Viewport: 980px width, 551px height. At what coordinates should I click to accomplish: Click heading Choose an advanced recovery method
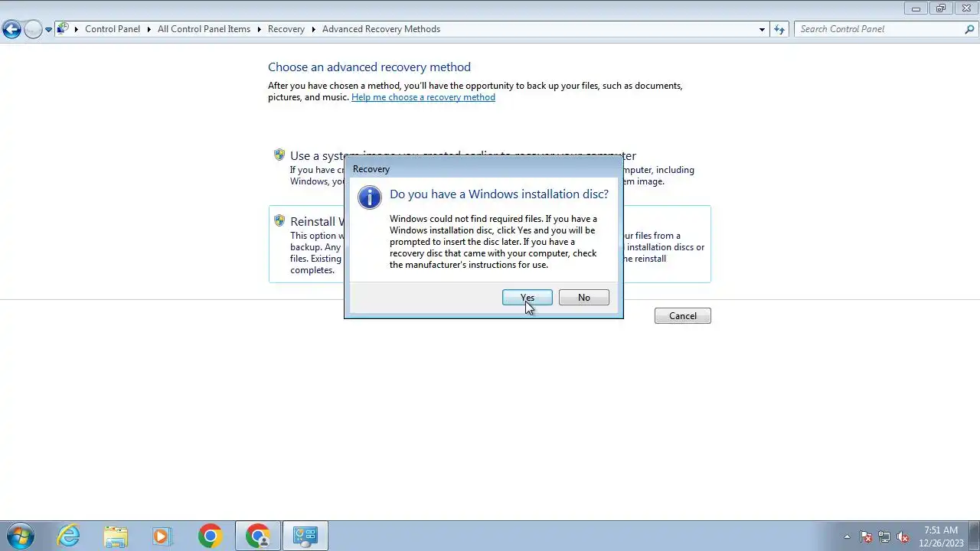(x=369, y=67)
